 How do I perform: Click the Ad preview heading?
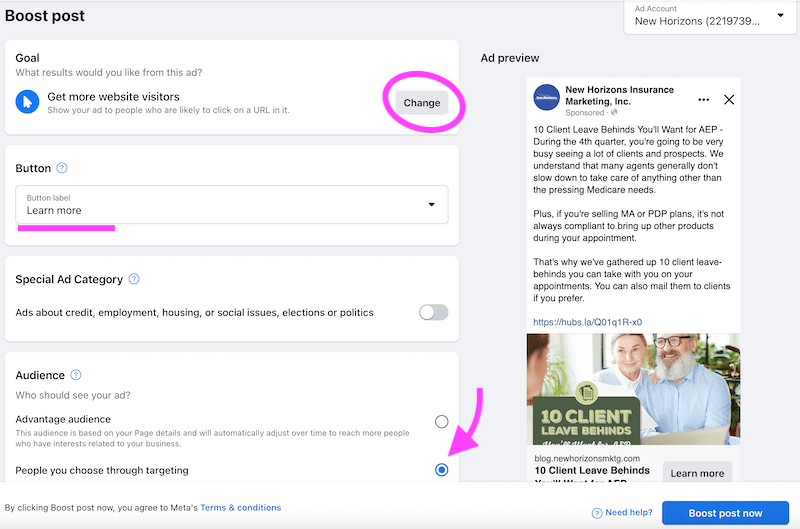pyautogui.click(x=510, y=58)
